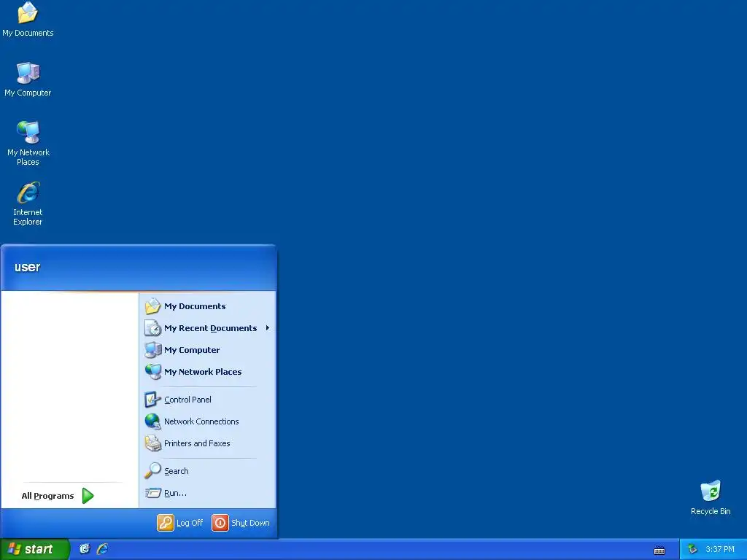Open Printers and Faxes in Start menu
This screenshot has height=560, width=747.
[207, 443]
